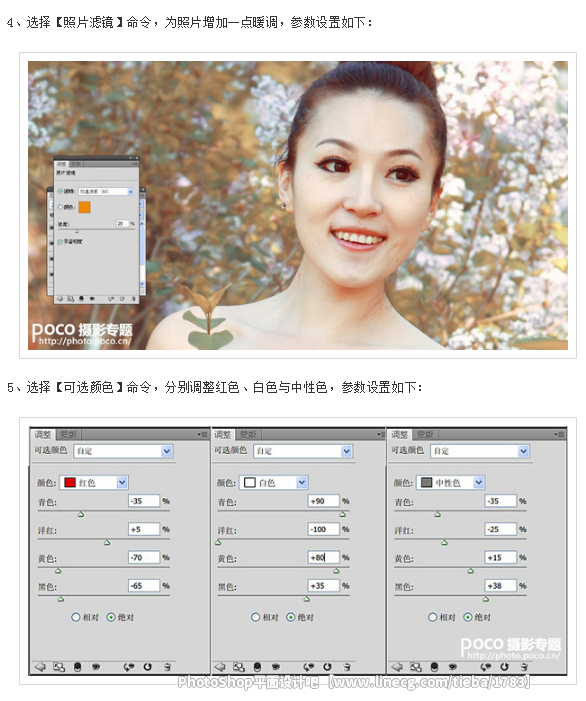Open 自定 preset dropdown in white panel
The width and height of the screenshot is (586, 701).
[x=303, y=451]
